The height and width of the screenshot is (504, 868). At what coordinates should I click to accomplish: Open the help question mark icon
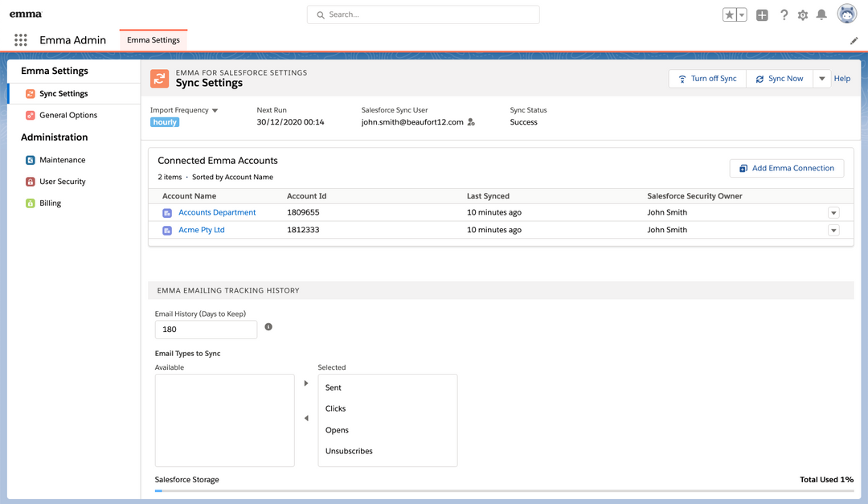784,15
